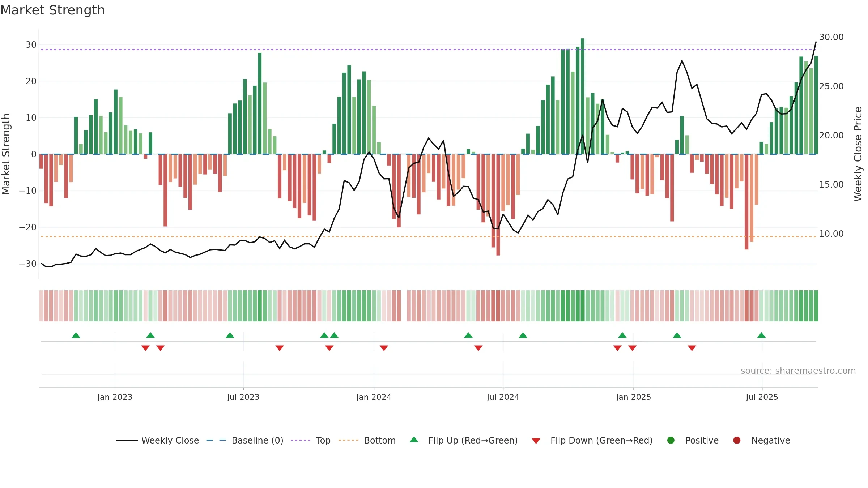
Task: Click the Jul 2024 x-axis label
Action: click(x=503, y=397)
